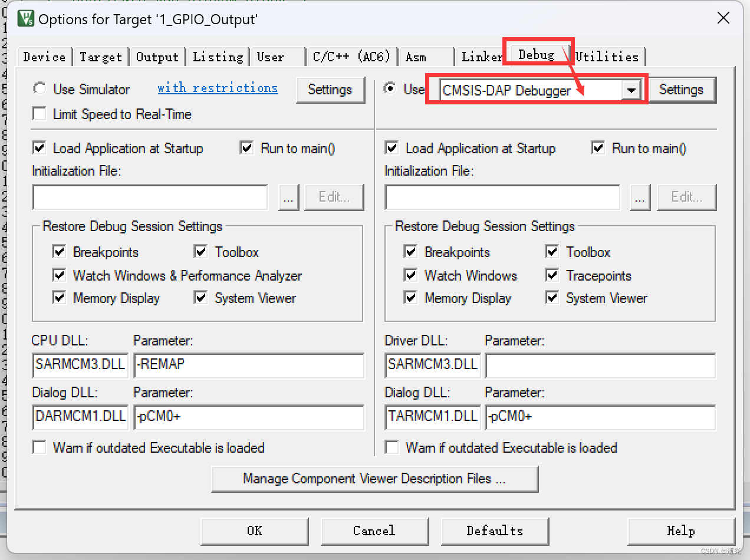Click the -REMAP parameter field
This screenshot has height=560, width=750.
point(249,365)
